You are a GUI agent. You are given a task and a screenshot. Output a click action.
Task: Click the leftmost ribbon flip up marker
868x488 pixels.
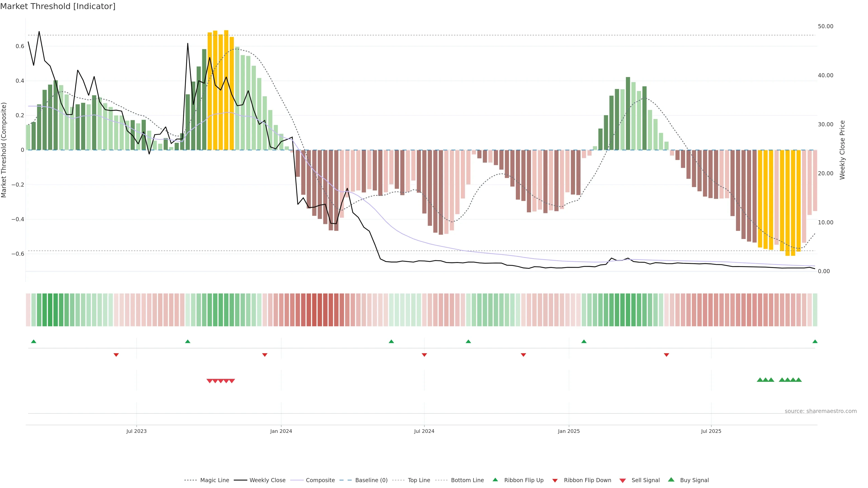[33, 342]
